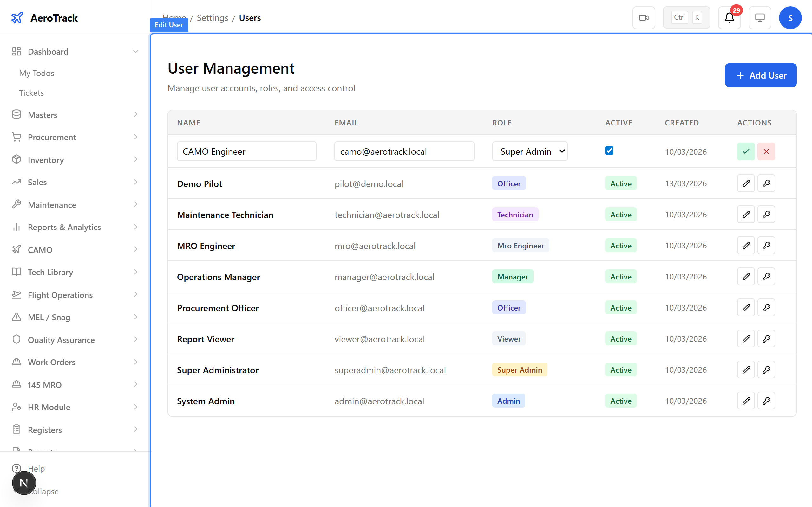Open the notifications bell
The image size is (812, 507).
(729, 17)
